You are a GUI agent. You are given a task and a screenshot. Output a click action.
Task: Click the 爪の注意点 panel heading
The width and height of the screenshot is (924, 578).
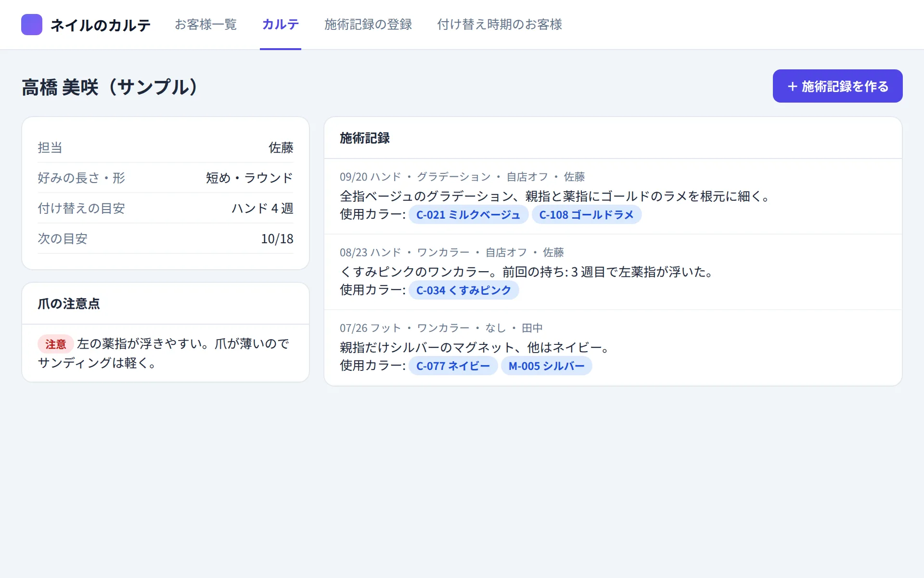(x=69, y=304)
